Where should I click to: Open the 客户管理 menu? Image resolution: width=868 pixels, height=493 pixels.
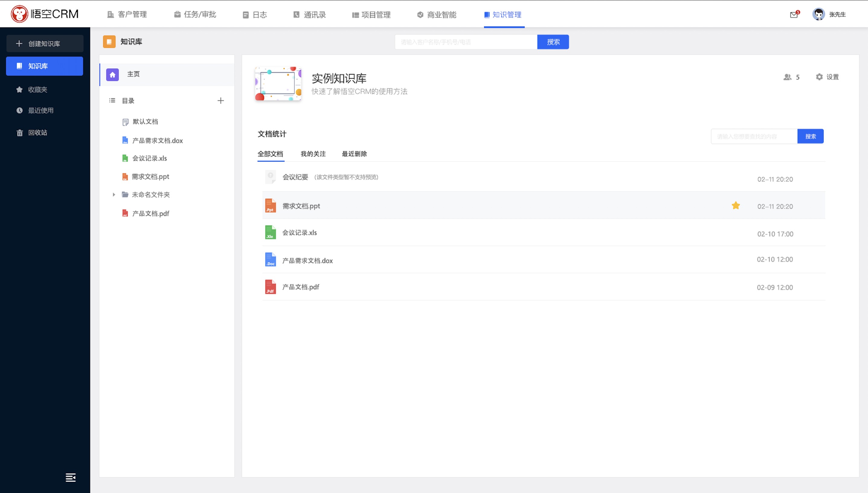(x=127, y=14)
